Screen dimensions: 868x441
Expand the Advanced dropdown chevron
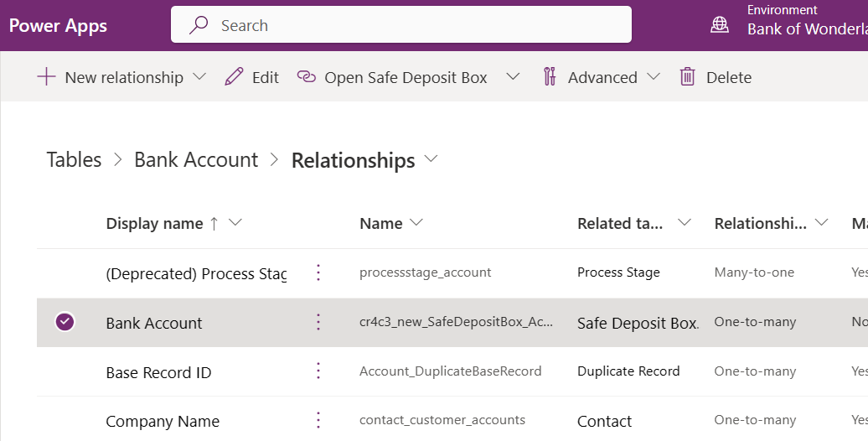click(654, 76)
